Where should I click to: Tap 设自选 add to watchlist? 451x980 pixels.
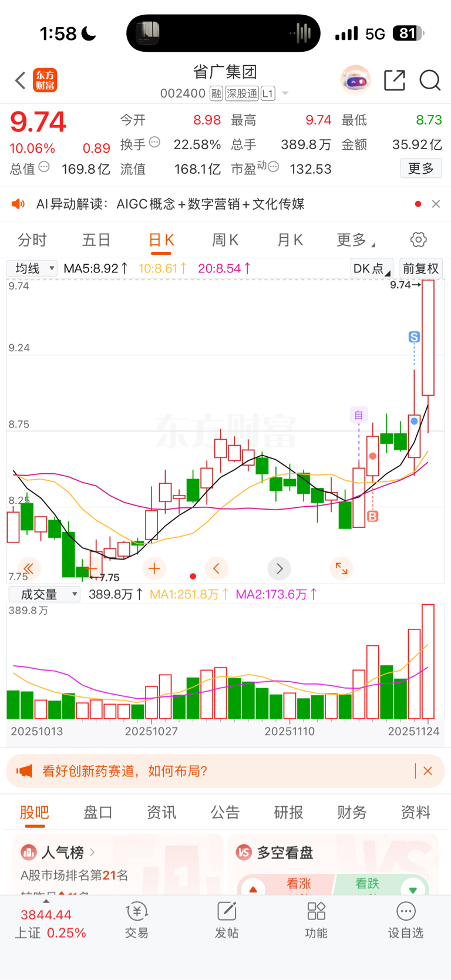406,920
